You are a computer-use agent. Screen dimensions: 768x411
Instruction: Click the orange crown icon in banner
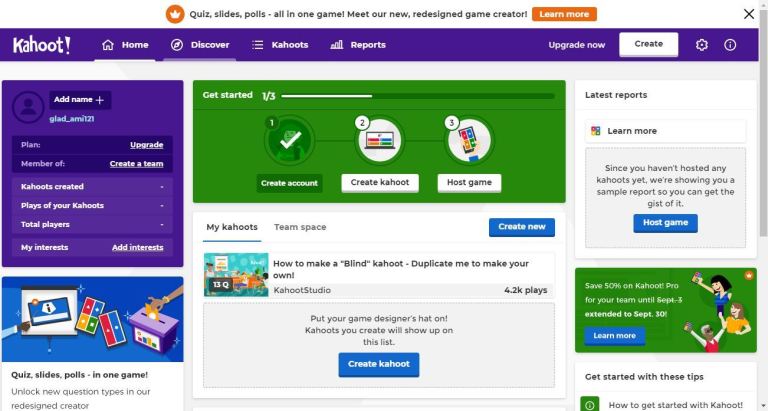tap(175, 14)
